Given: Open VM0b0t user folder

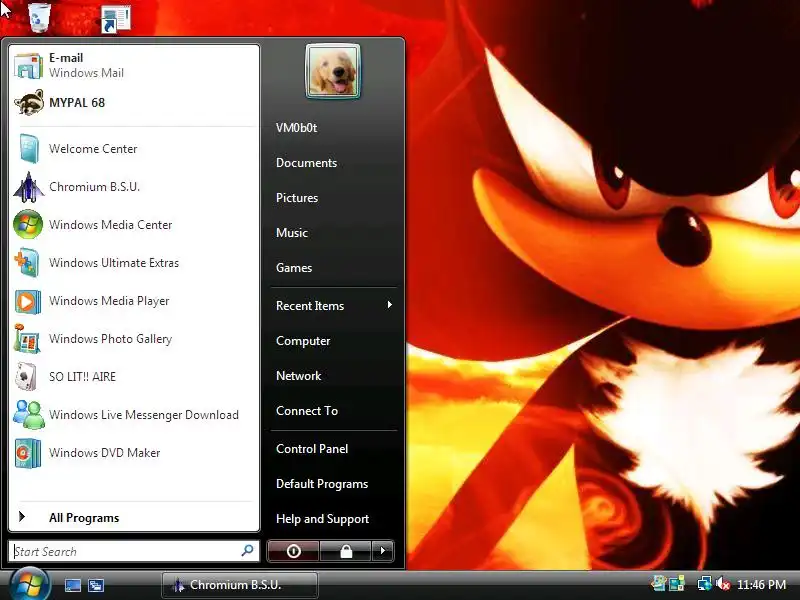Looking at the screenshot, I should (x=296, y=128).
